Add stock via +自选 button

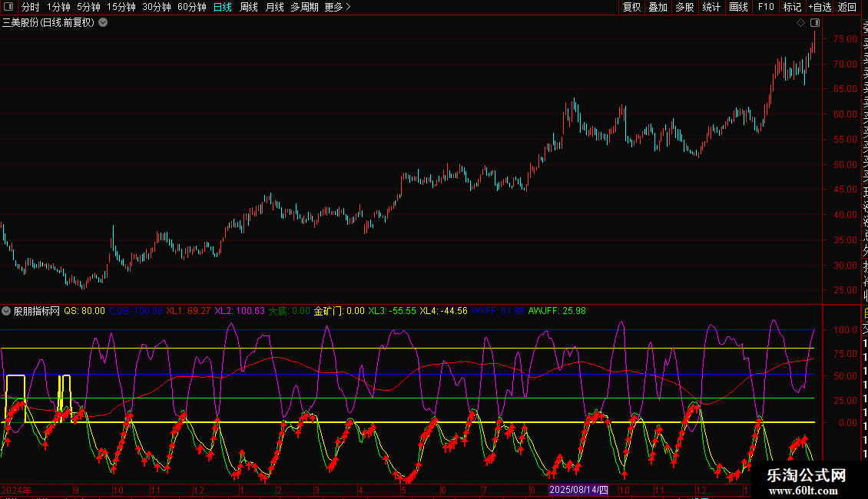820,7
